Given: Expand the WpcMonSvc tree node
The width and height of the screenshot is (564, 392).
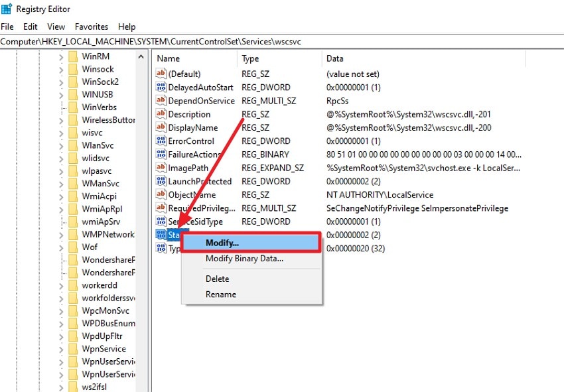Looking at the screenshot, I should (61, 311).
